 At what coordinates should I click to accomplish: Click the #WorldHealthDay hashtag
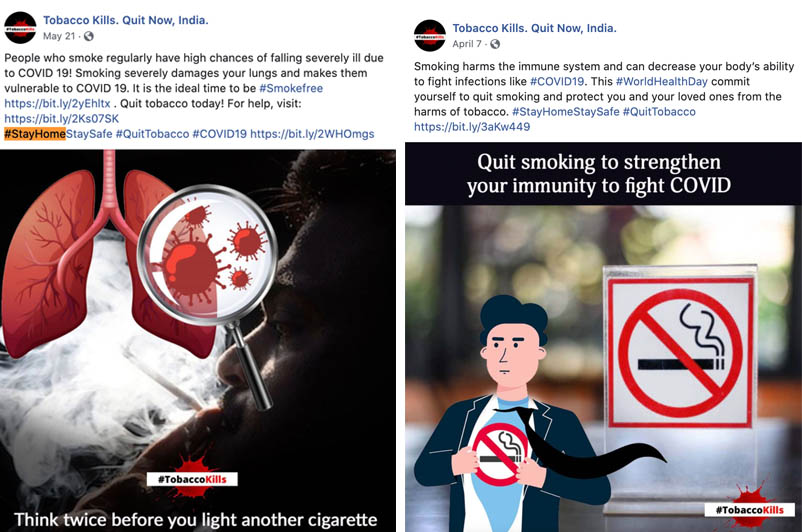click(662, 81)
